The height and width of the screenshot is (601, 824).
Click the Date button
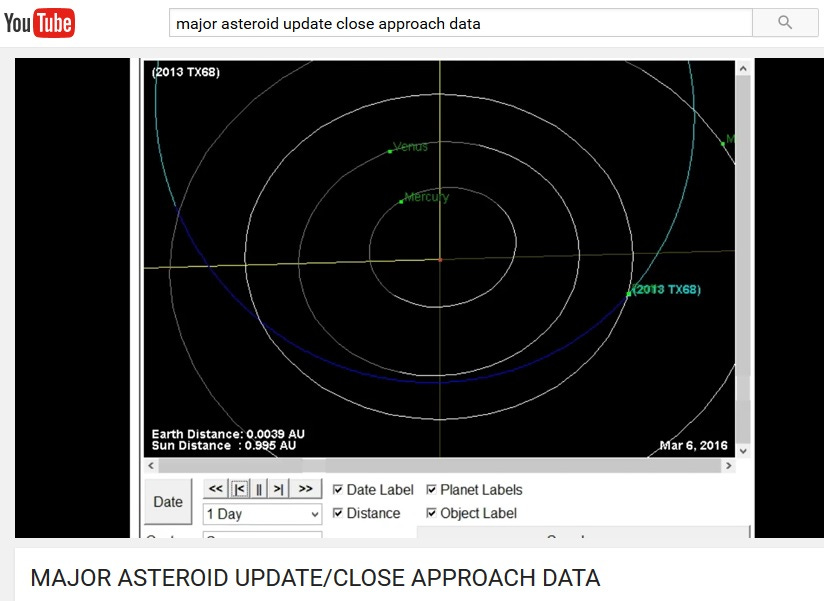click(168, 502)
